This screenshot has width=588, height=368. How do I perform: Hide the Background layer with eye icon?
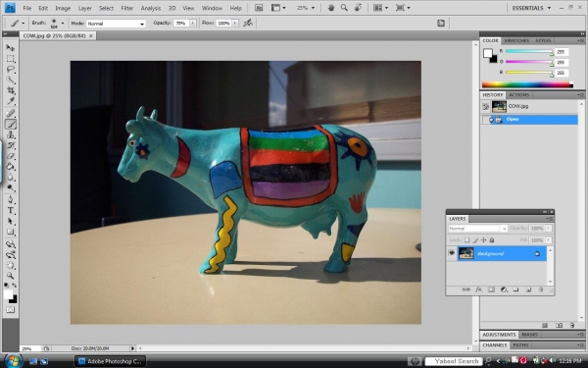pyautogui.click(x=452, y=253)
